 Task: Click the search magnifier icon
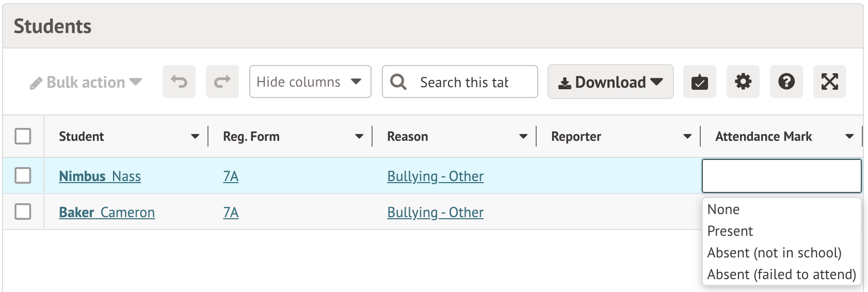click(x=398, y=82)
